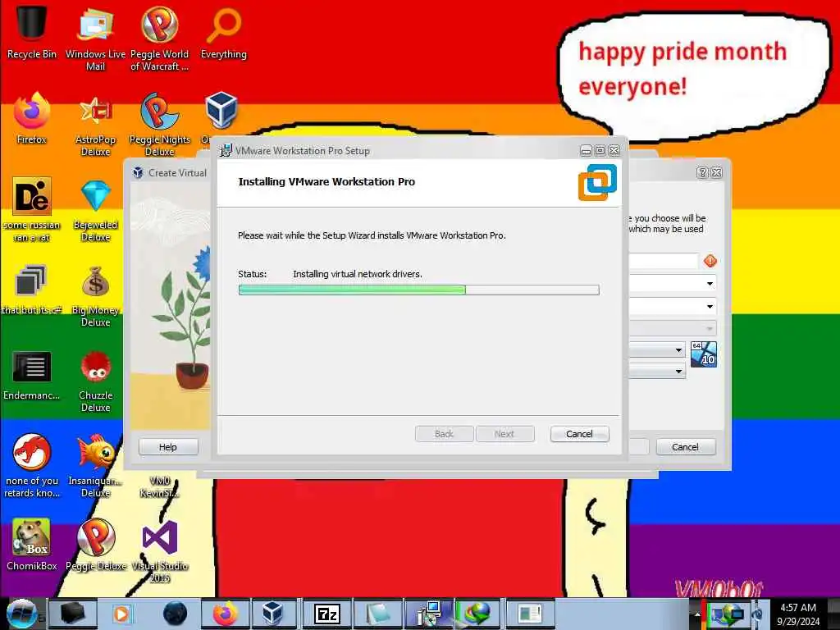Screen dimensions: 840x630
Task: Open Visual Studio 2015 shortcut
Action: 159,550
